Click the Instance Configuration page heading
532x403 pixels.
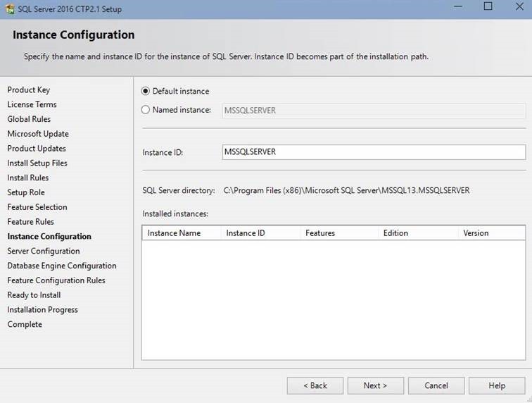coord(74,35)
